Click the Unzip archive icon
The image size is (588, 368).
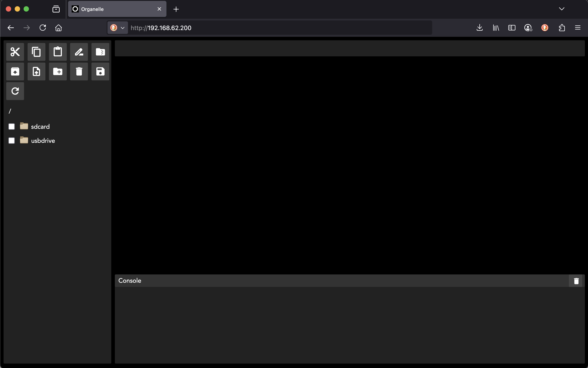[15, 72]
